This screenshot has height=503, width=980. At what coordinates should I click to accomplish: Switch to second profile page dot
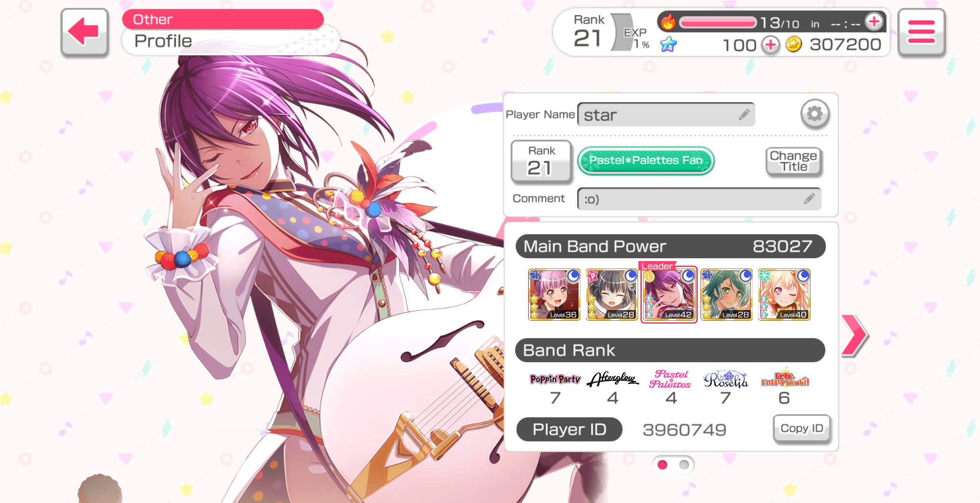coord(684,465)
